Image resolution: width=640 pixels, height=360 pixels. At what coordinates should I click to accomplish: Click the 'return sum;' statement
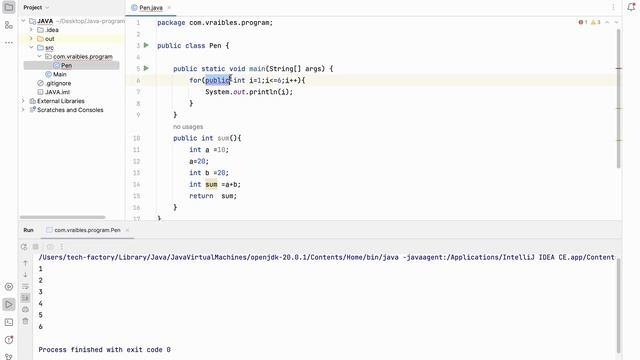click(x=213, y=196)
